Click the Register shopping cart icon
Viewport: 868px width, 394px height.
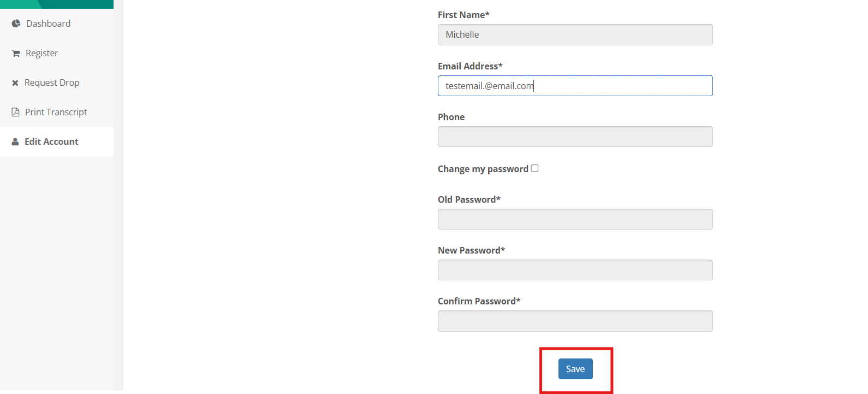pos(16,54)
